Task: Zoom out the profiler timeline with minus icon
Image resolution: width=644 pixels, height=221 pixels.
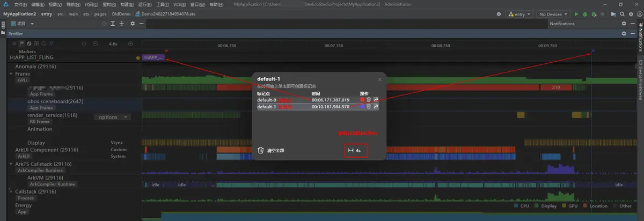Action: 96,43
